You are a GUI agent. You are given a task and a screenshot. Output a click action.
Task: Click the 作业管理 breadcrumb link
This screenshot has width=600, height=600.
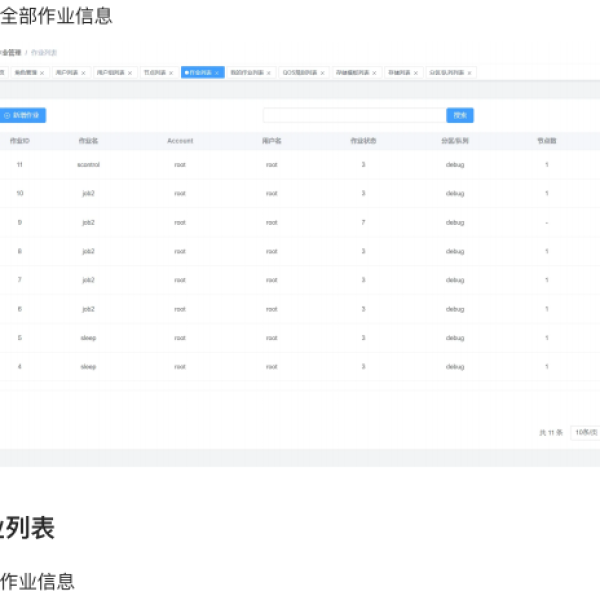point(10,52)
